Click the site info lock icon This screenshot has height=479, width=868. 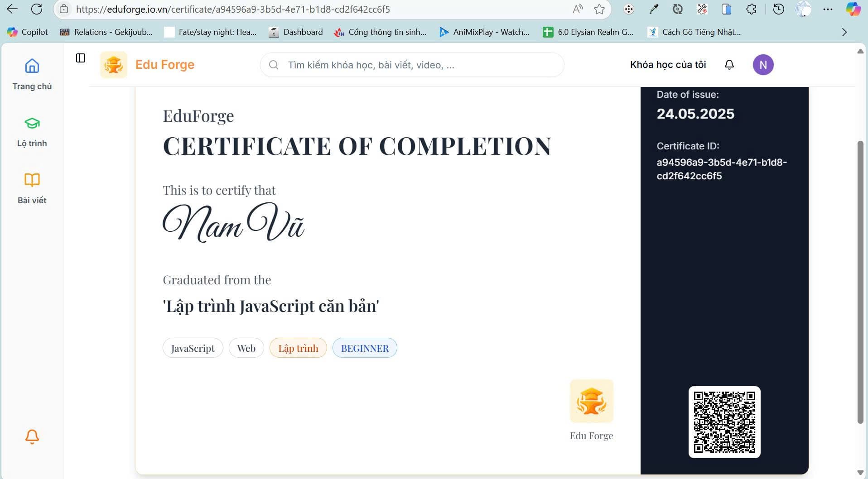click(64, 9)
